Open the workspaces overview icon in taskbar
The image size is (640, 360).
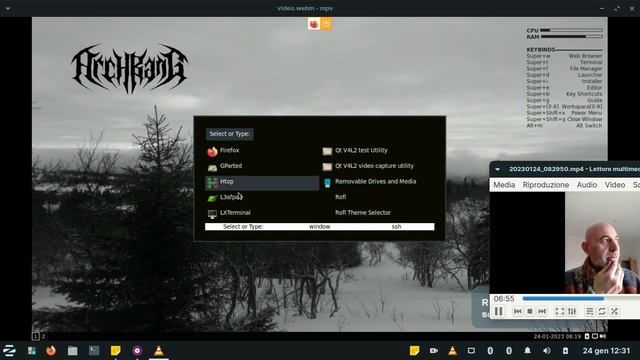[x=32, y=351]
